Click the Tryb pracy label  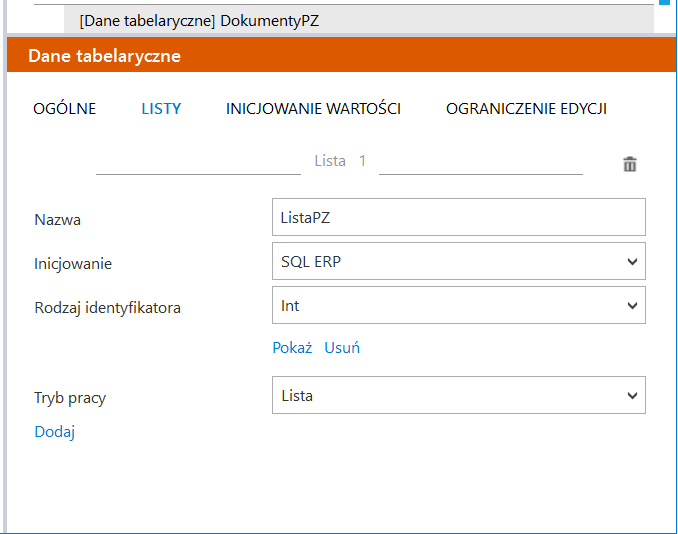70,398
